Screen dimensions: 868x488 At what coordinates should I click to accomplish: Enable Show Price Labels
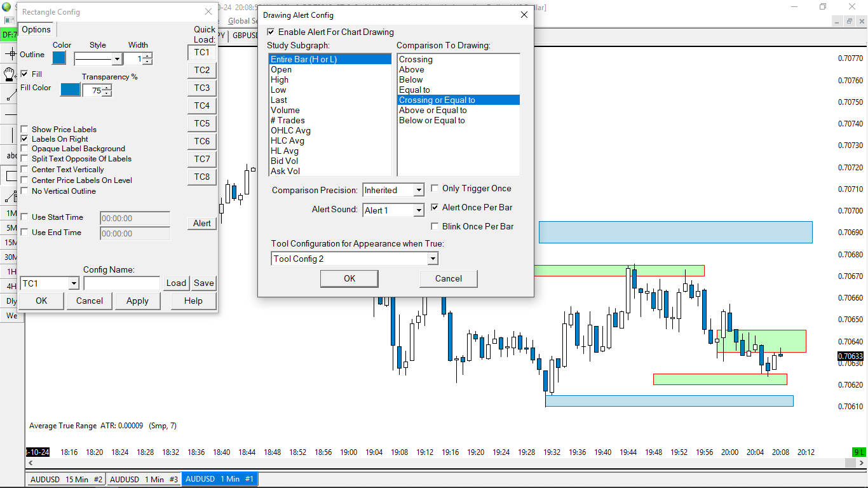(25, 130)
